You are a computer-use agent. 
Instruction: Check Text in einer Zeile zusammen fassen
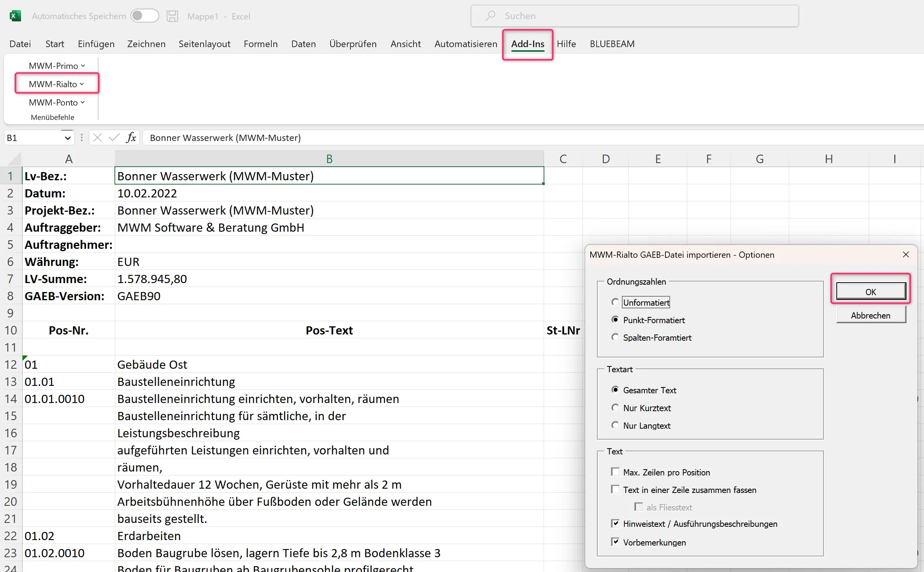pos(615,489)
